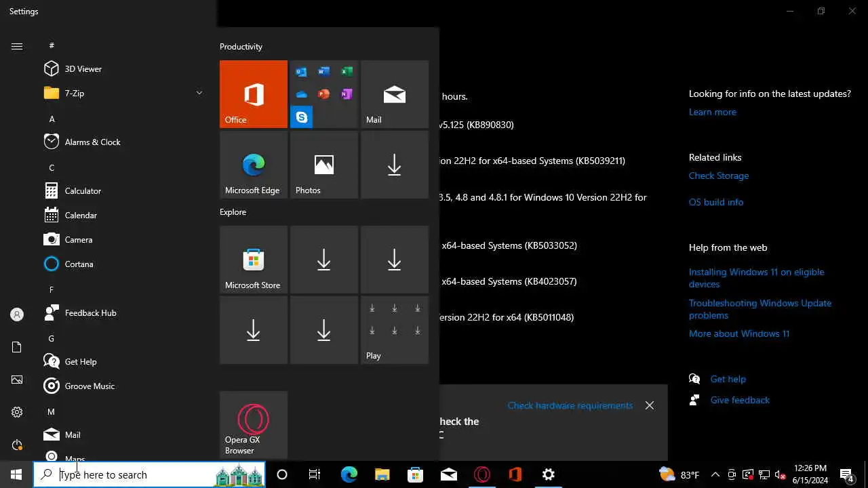
Task: Open the Calendar app
Action: click(x=122, y=216)
